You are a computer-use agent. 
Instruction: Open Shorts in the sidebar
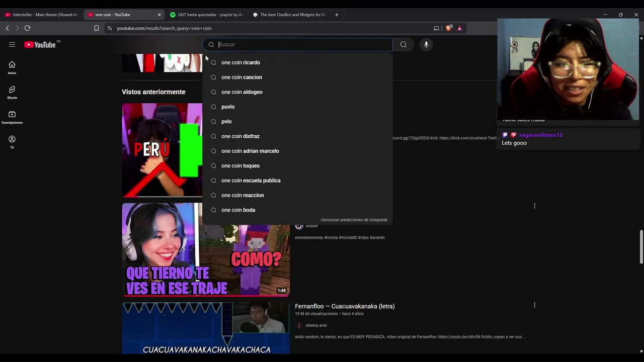point(12,93)
